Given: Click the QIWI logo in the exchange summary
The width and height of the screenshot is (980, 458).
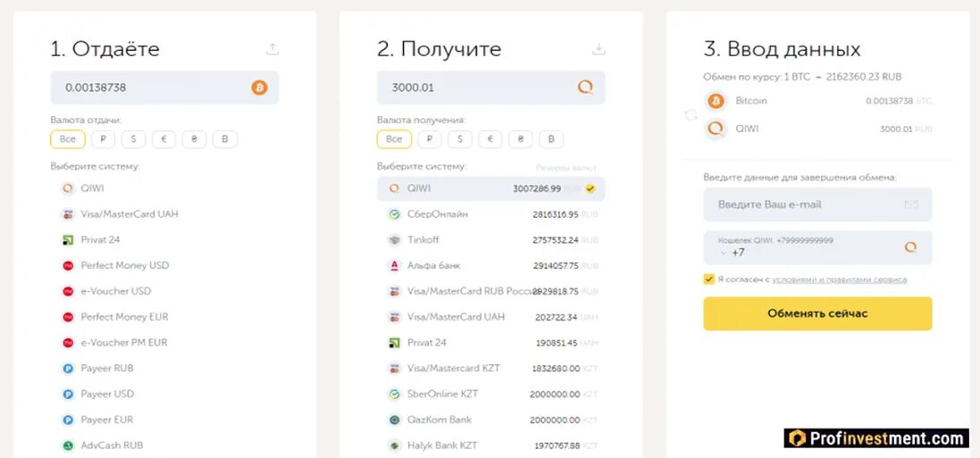Looking at the screenshot, I should click(x=716, y=129).
